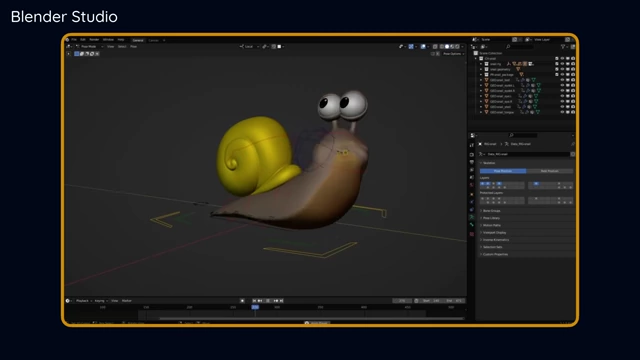The height and width of the screenshot is (360, 640).
Task: Expand the GEO-snail_shell object row
Action: point(481,107)
